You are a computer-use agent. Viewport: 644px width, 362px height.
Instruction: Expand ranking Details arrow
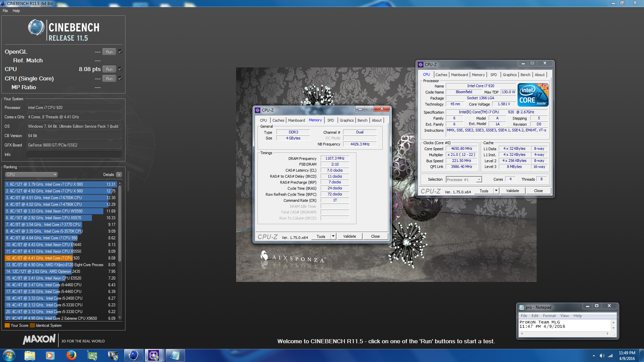[x=119, y=175]
